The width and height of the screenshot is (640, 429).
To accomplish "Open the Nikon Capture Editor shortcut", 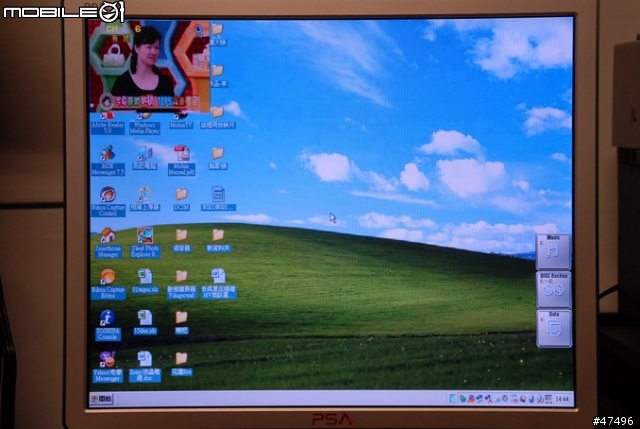I will pos(108,284).
